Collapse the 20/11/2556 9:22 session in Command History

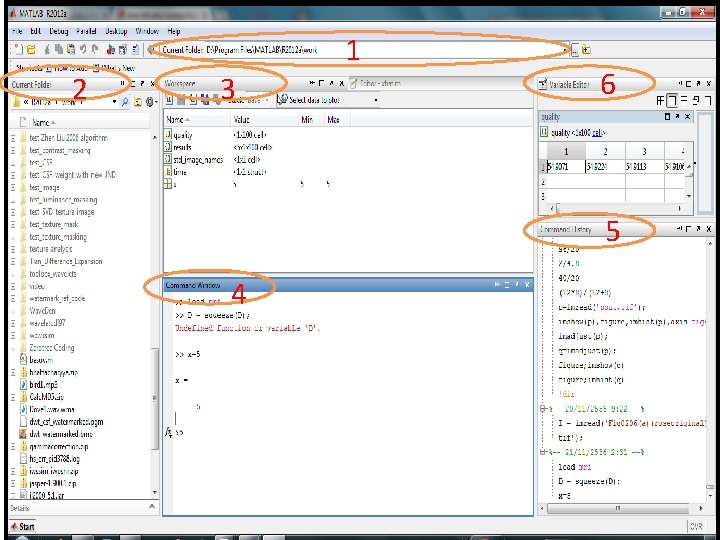(x=542, y=408)
